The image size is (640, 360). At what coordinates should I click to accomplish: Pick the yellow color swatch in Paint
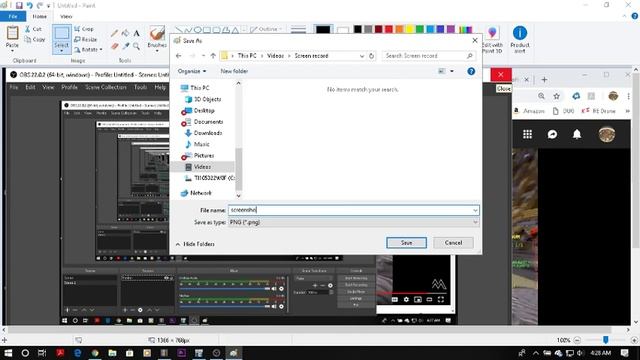point(409,29)
